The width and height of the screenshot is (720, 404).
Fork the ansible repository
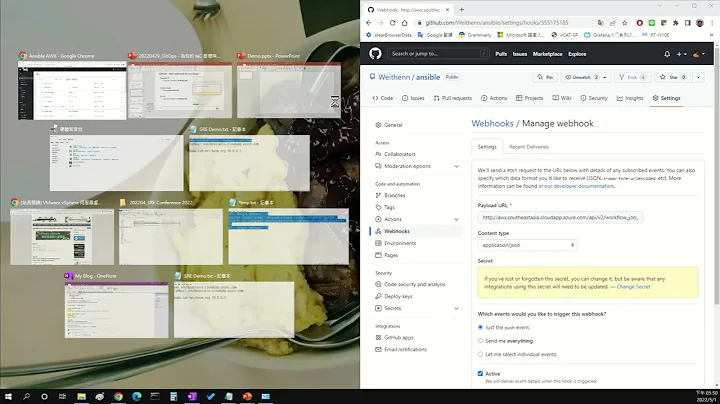tap(632, 77)
